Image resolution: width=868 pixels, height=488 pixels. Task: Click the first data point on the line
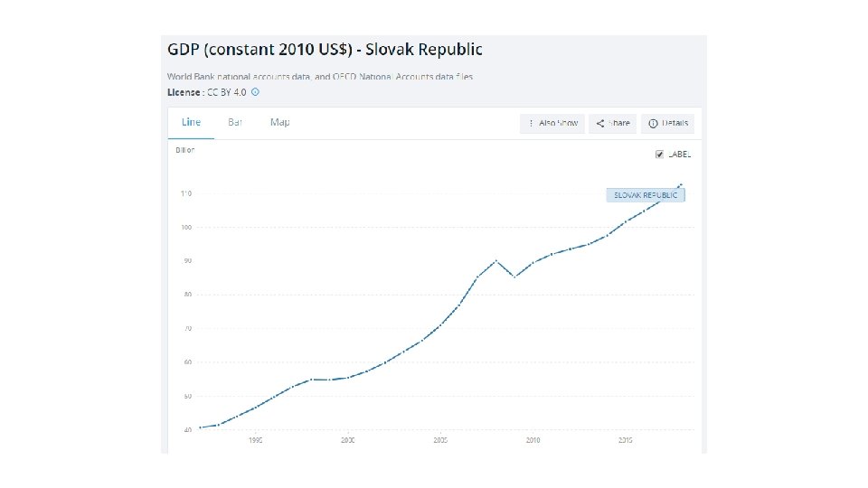[x=200, y=427]
